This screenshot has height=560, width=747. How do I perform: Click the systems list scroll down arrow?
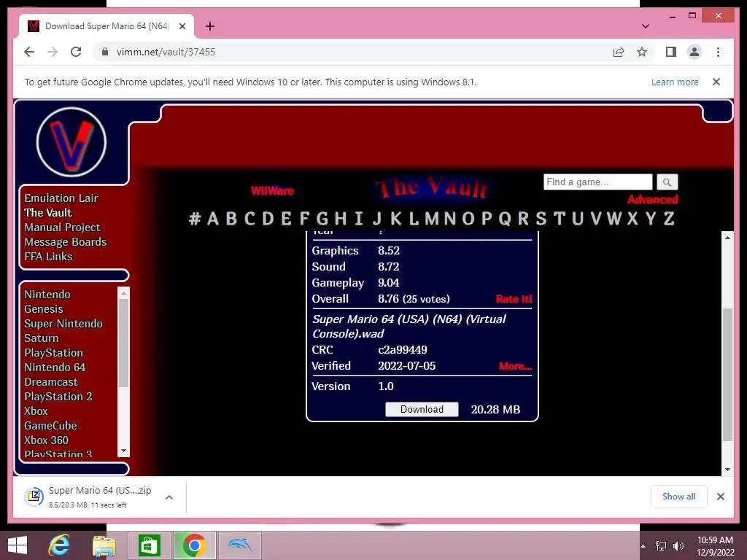point(123,451)
